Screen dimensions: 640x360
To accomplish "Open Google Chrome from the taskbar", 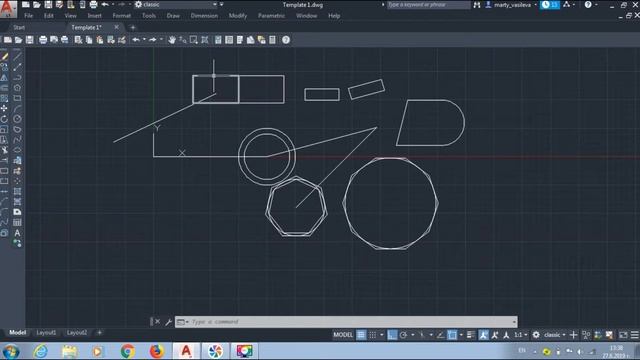I will pos(127,351).
